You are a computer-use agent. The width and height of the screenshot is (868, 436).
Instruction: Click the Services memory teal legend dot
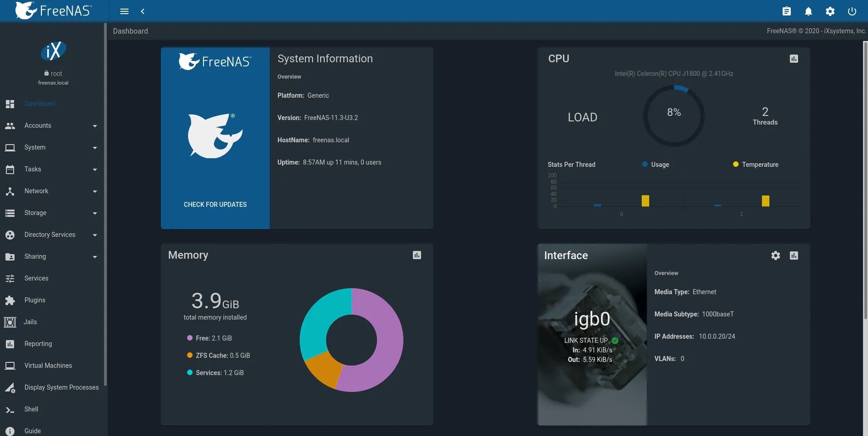pos(190,372)
